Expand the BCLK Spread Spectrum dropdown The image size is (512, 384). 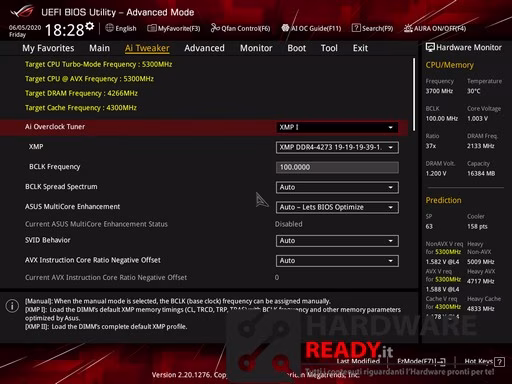click(337, 187)
